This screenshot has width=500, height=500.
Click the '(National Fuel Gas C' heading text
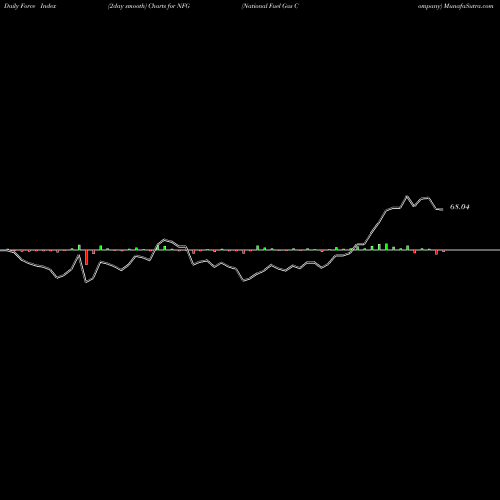270,6
